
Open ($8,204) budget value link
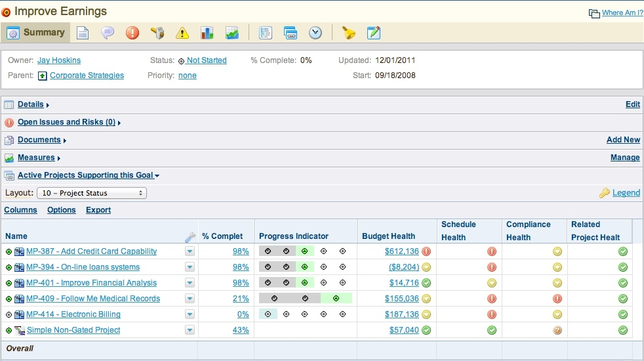coord(404,267)
